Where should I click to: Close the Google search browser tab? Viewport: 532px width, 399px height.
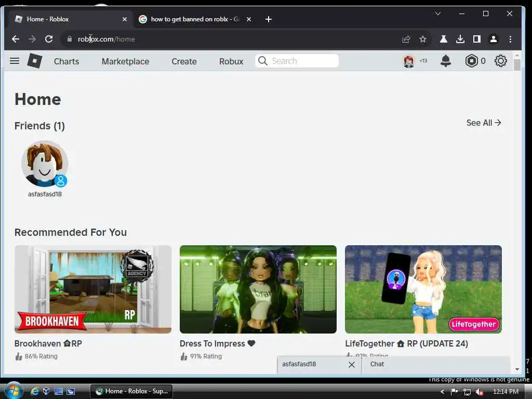pyautogui.click(x=249, y=19)
